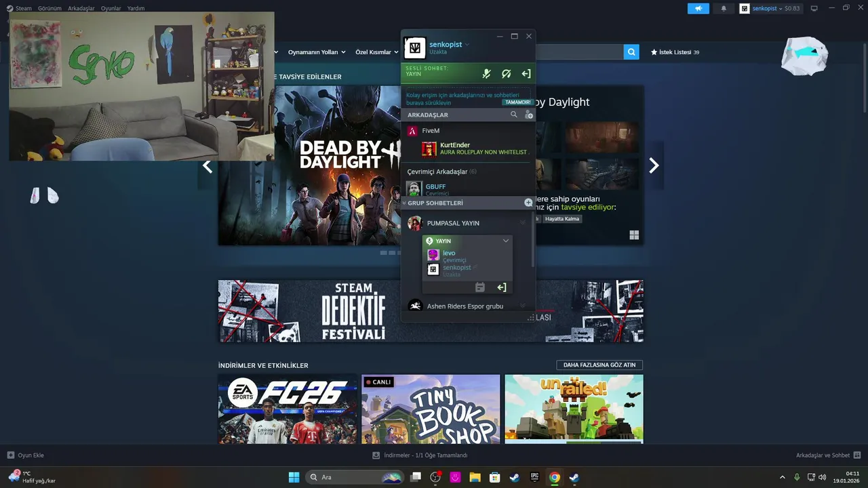The width and height of the screenshot is (868, 488).
Task: Open voice channel chat icon in YAYIN box
Action: coord(480,287)
